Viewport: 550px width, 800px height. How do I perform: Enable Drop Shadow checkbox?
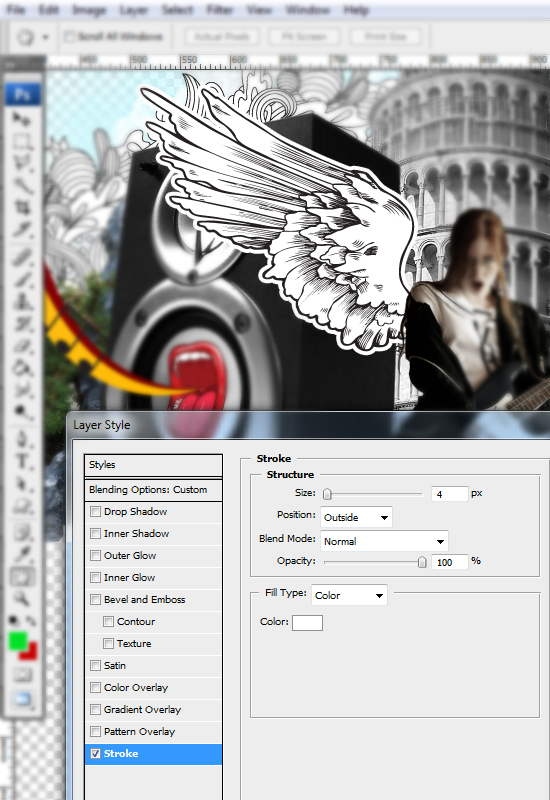(x=95, y=511)
